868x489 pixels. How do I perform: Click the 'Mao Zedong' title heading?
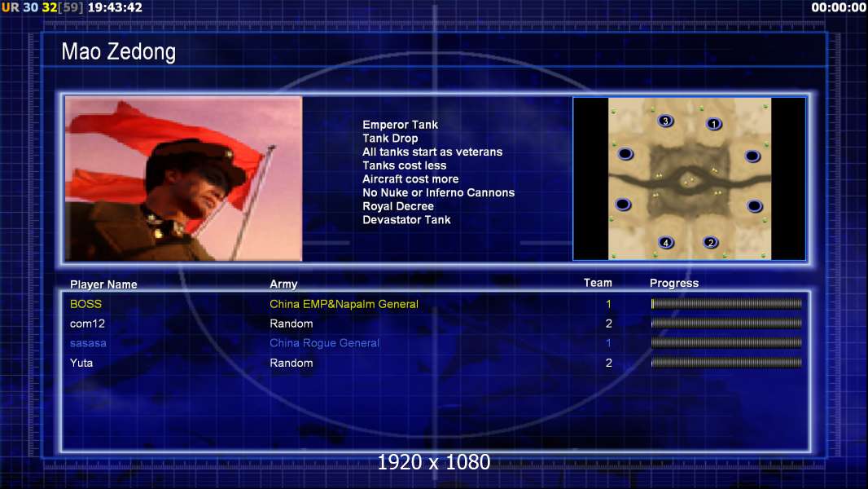118,51
